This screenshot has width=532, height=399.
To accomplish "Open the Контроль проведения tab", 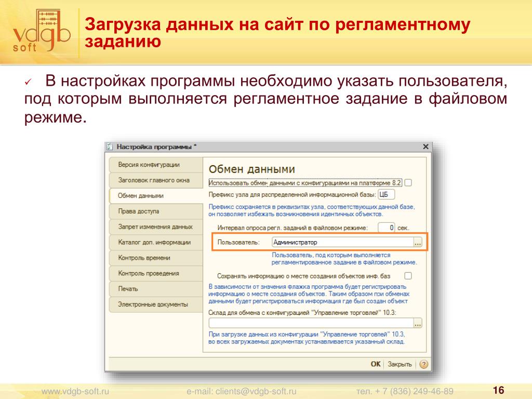I will [156, 273].
